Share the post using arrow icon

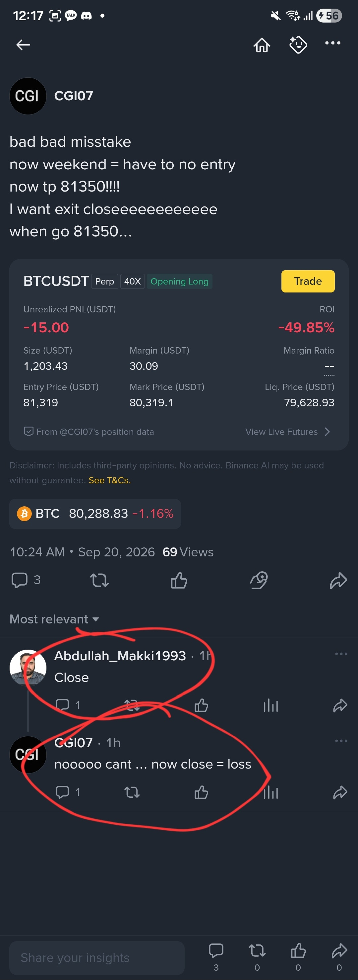coord(338,581)
